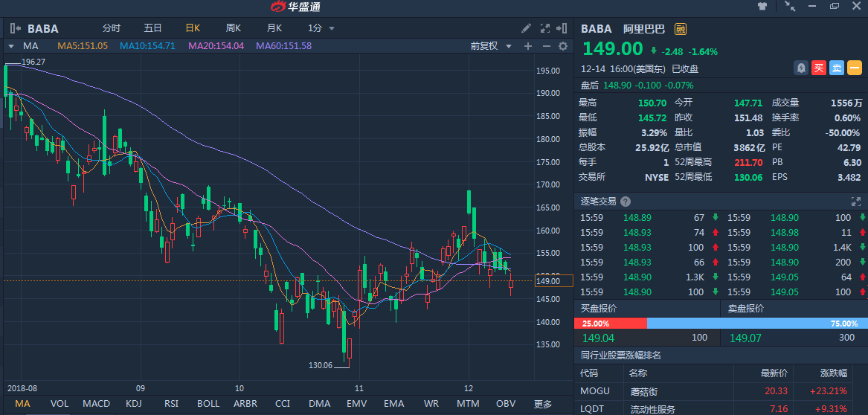Expand the chart to fullscreen
Screen dimensions: 868x415
point(563,28)
